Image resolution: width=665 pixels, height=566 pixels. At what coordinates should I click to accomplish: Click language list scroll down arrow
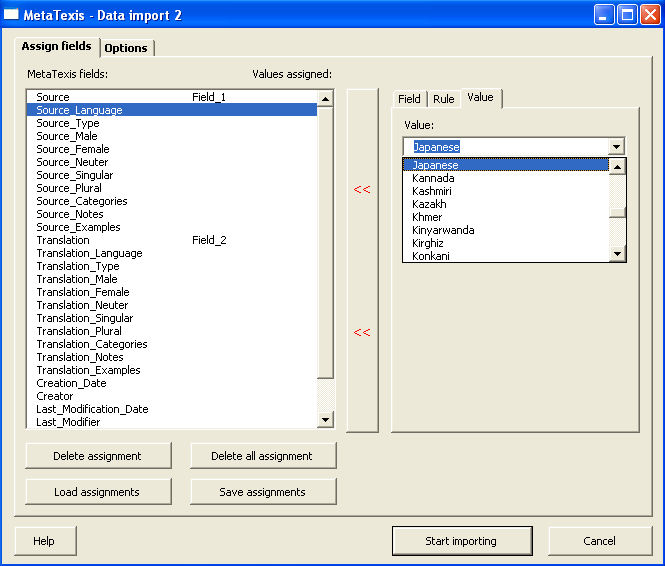coord(617,254)
